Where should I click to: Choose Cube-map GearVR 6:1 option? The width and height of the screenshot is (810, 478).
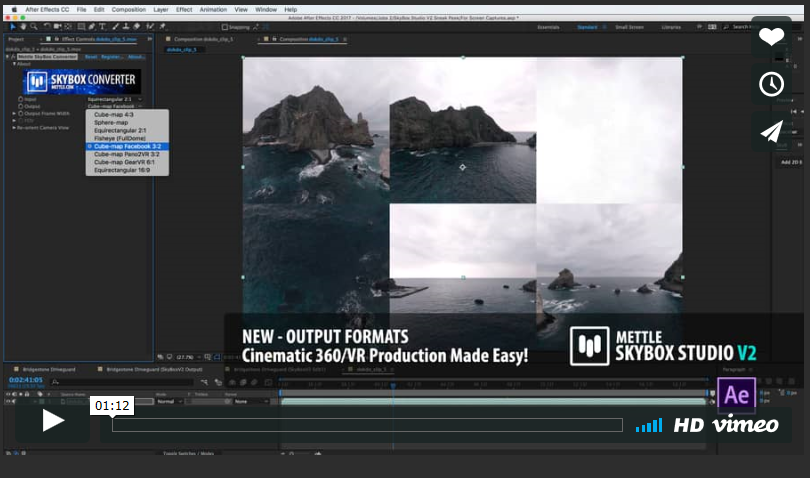pos(127,162)
